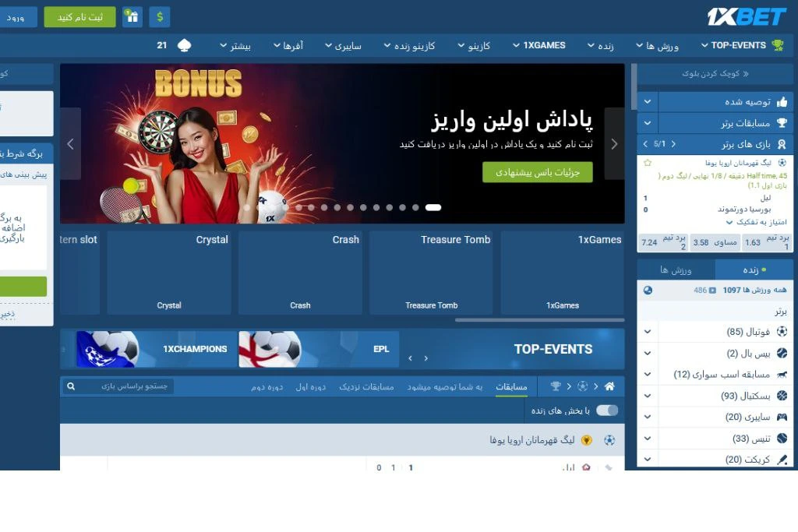The height and width of the screenshot is (532, 798).
Task: Open the 1XCHAMPIONS top event banner
Action: tap(157, 349)
